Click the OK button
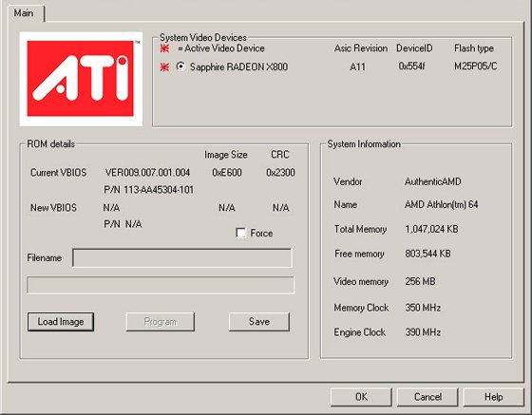The image size is (532, 415). coord(361,397)
